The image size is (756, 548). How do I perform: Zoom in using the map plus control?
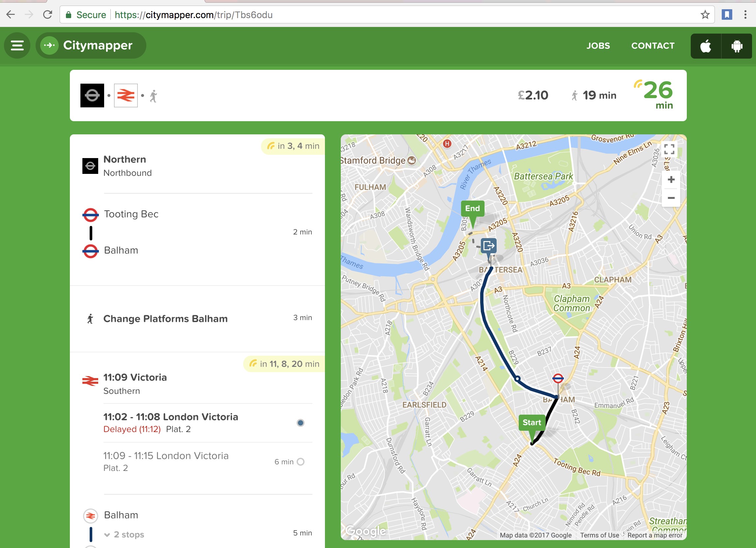point(671,179)
